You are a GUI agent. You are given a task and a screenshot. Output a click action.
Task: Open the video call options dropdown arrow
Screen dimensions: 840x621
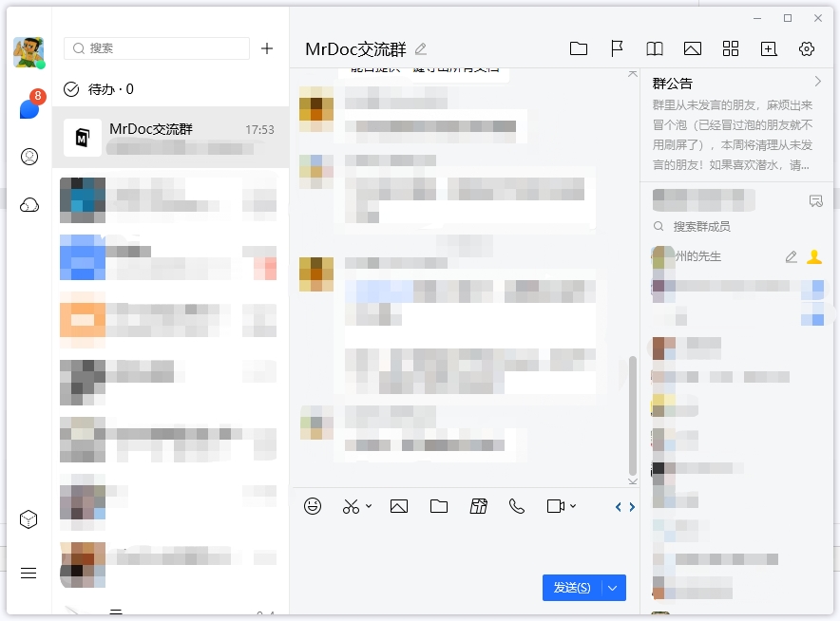573,506
